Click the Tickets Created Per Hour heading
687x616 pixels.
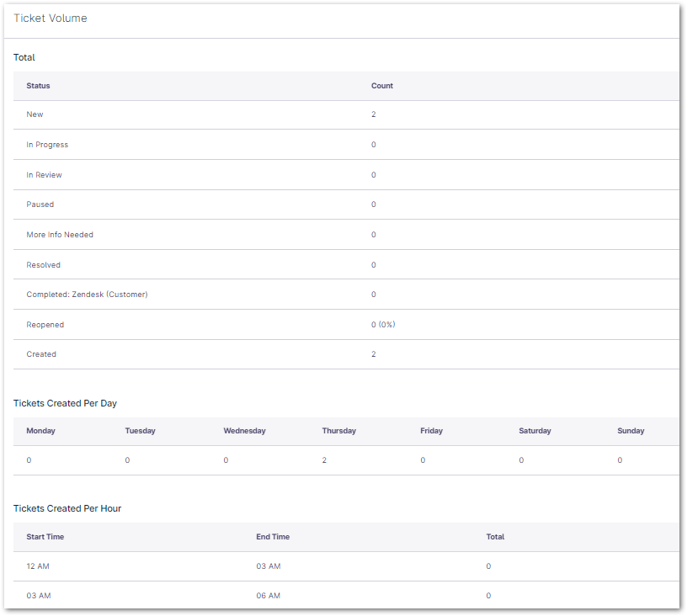click(x=67, y=508)
